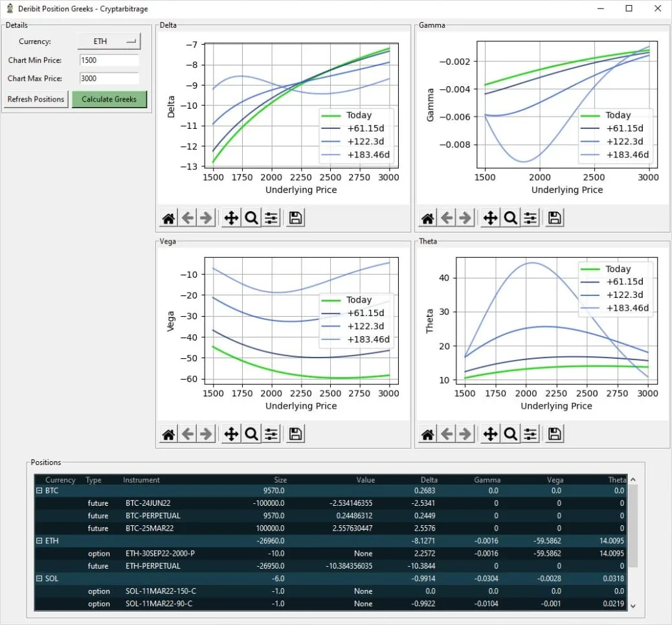Activate zoom magnifier on Theta chart
This screenshot has width=672, height=625.
[x=510, y=434]
